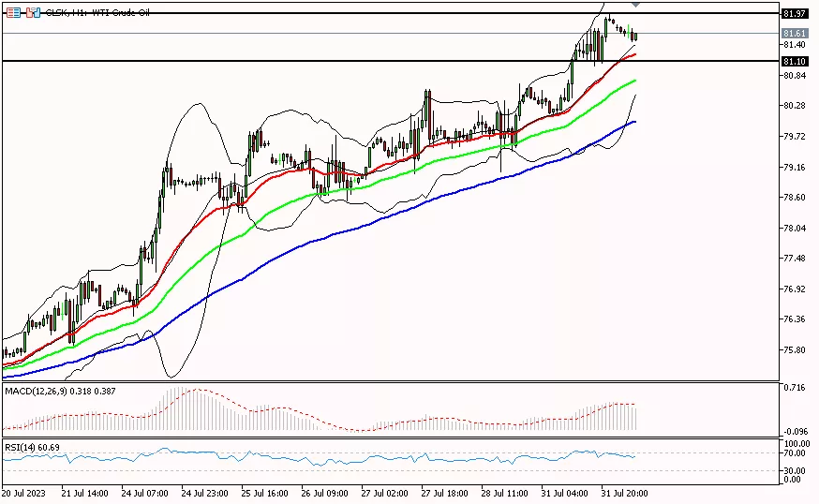This screenshot has height=504, width=819.
Task: Click the 79.16 price scale value
Action: [795, 167]
